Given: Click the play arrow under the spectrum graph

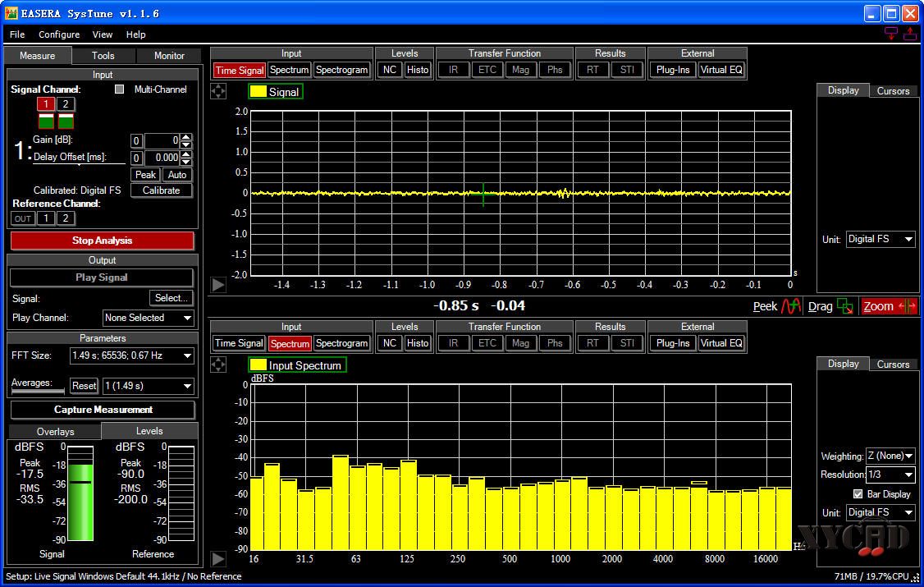Looking at the screenshot, I should click(218, 558).
